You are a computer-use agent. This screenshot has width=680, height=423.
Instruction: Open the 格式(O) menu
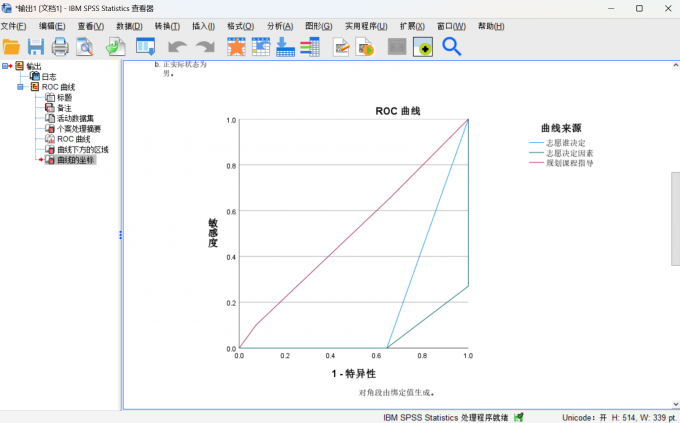[241, 26]
